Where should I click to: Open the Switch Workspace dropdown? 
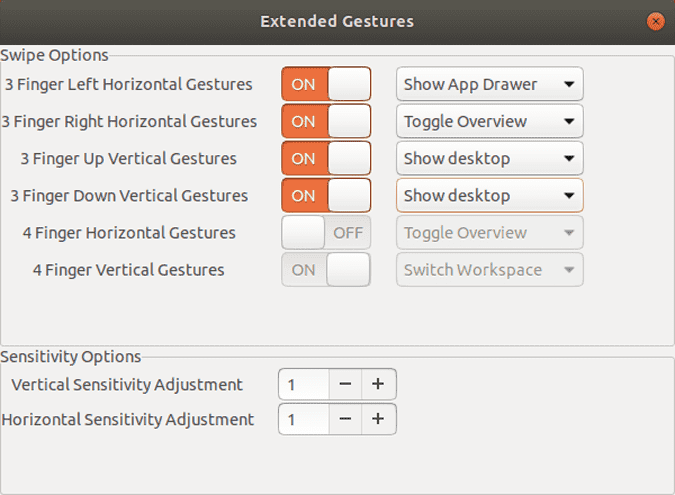(x=489, y=270)
